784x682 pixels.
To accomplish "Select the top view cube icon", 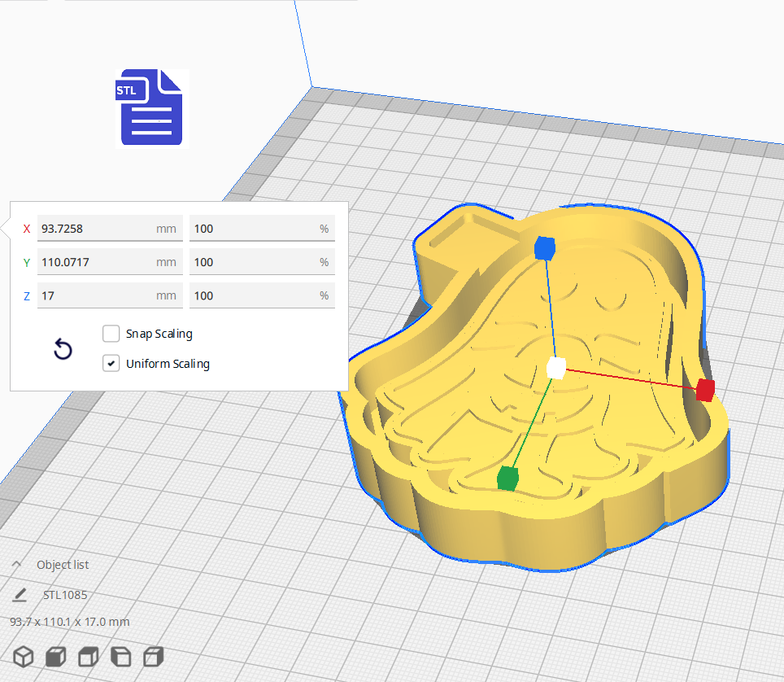I will click(x=88, y=657).
